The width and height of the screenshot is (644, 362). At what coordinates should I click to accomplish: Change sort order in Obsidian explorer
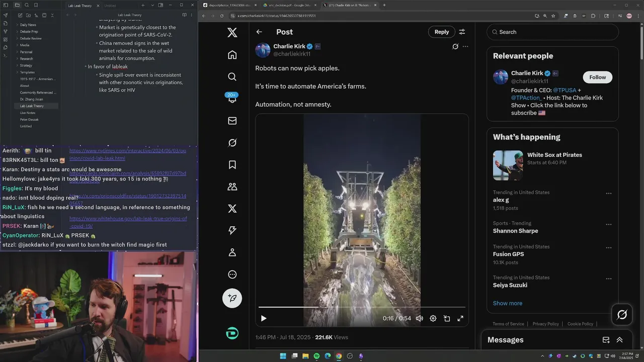point(36,15)
